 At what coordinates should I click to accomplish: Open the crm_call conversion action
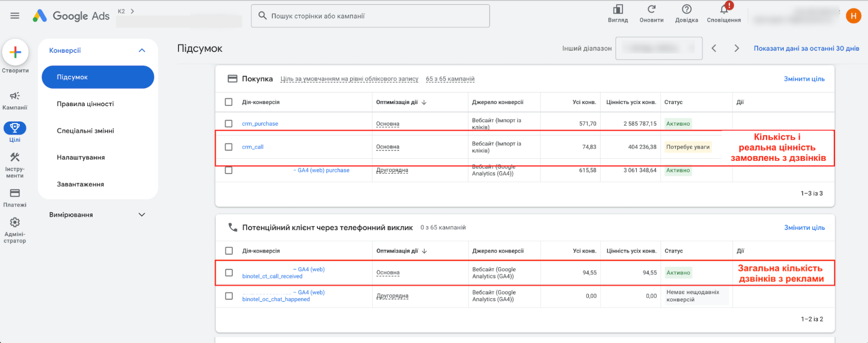pyautogui.click(x=253, y=147)
